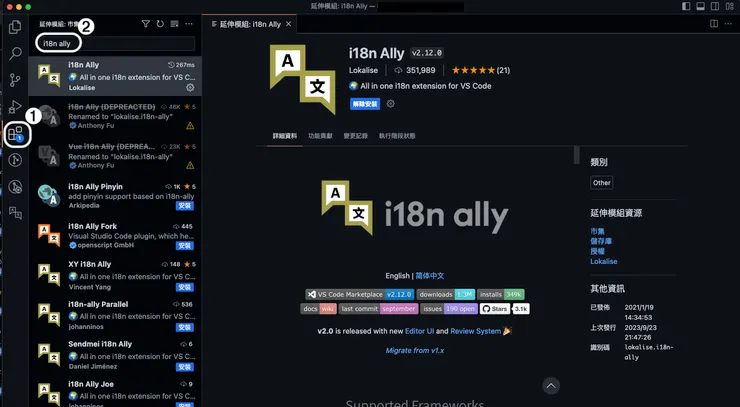Open editor more actions ellipsis
Viewport: 740px width, 407px height.
[728, 24]
